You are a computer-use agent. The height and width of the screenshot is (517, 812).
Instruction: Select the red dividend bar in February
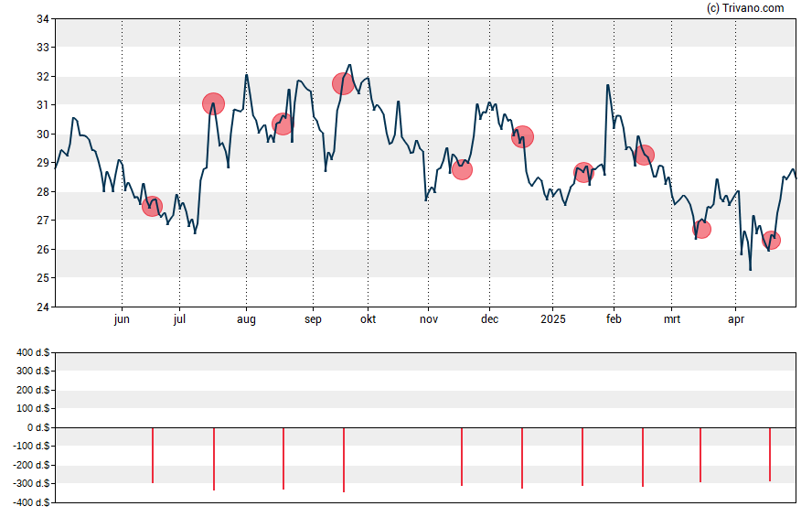(x=643, y=458)
